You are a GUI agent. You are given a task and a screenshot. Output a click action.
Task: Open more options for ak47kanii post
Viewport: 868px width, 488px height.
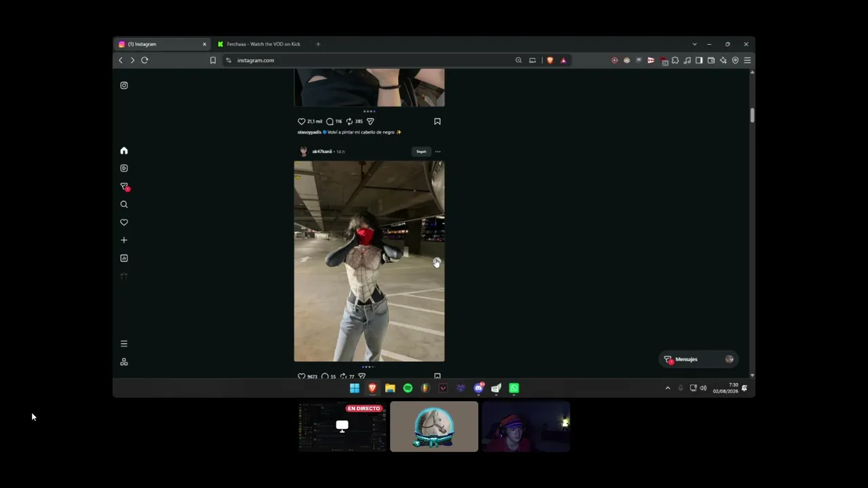(x=437, y=151)
